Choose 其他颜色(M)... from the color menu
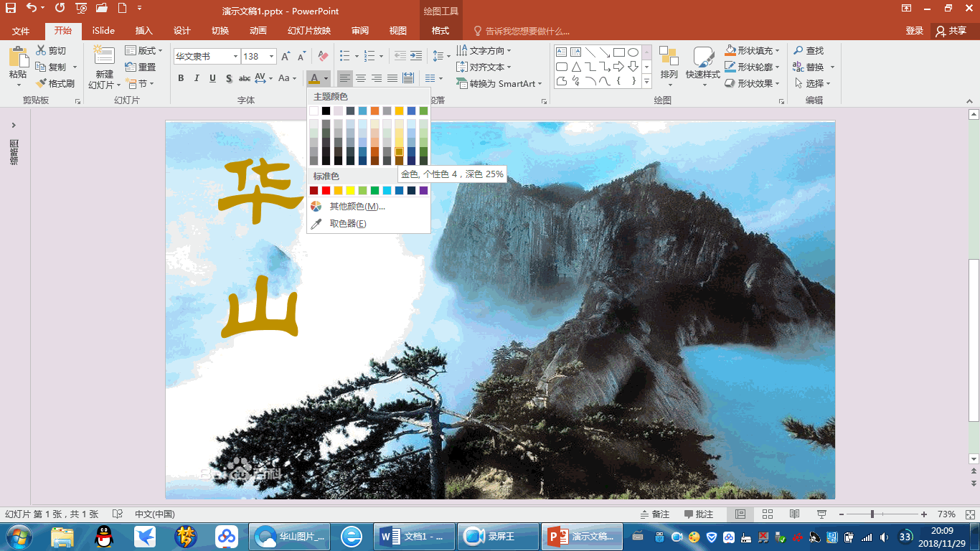 368,207
